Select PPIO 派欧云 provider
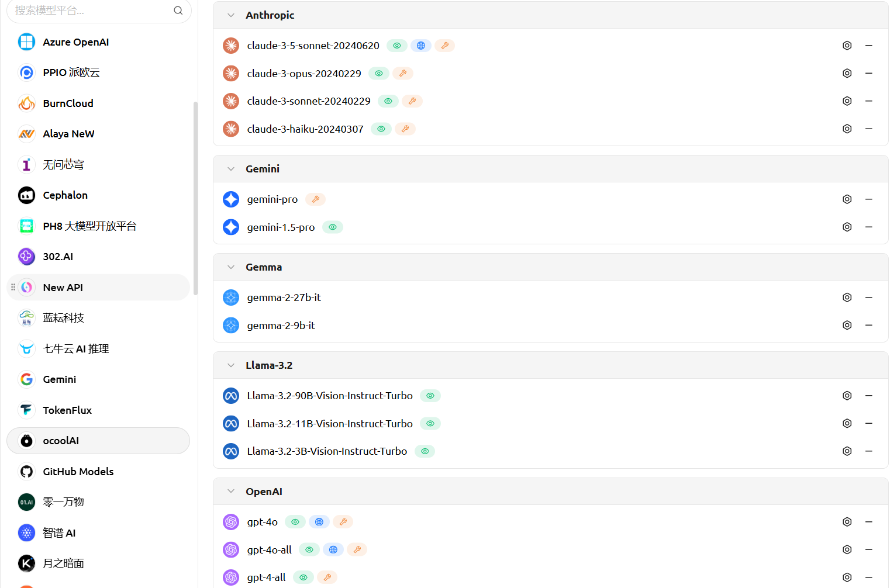The height and width of the screenshot is (588, 890). (98, 72)
